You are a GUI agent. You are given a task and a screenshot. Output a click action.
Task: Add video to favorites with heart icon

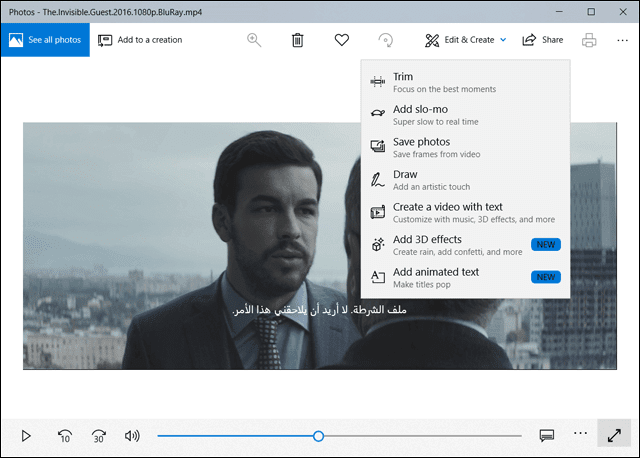coord(341,40)
